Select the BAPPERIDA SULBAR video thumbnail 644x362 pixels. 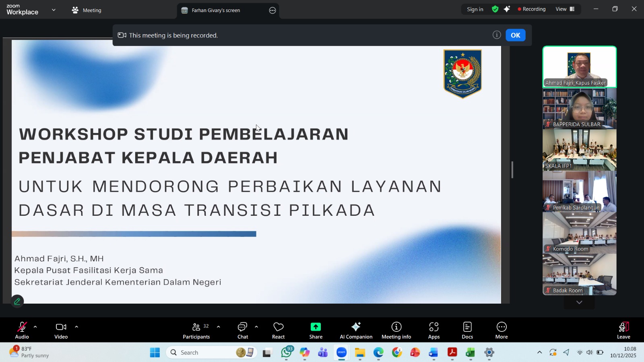tap(579, 108)
